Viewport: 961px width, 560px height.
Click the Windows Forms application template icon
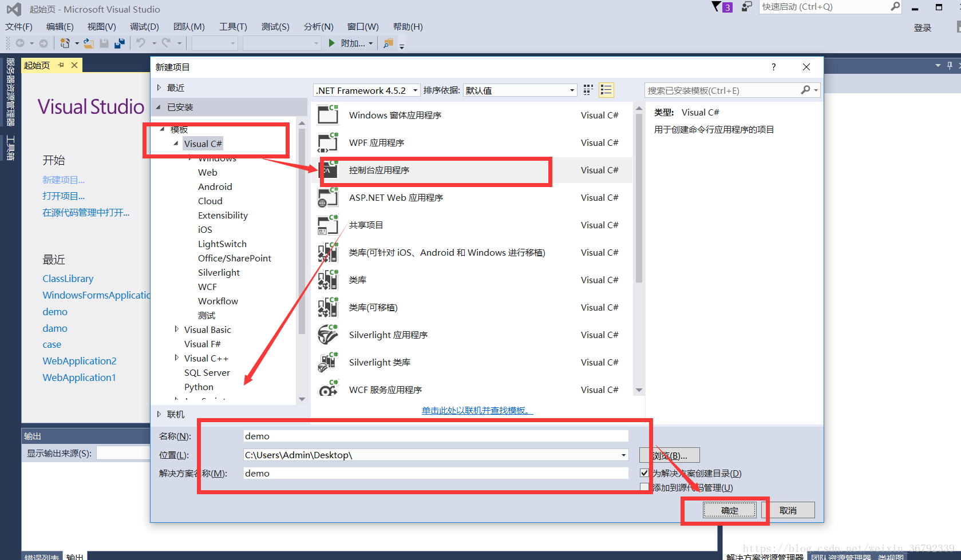(x=328, y=115)
